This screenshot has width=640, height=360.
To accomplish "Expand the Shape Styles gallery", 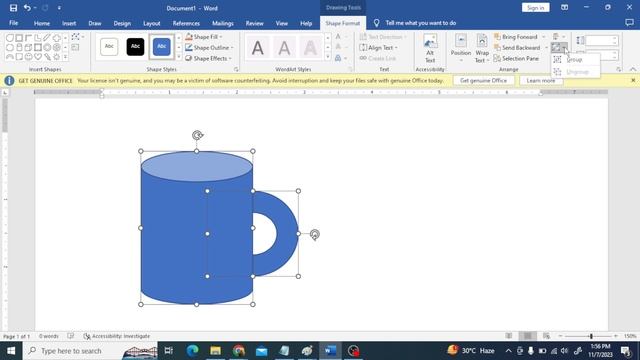I will click(178, 57).
